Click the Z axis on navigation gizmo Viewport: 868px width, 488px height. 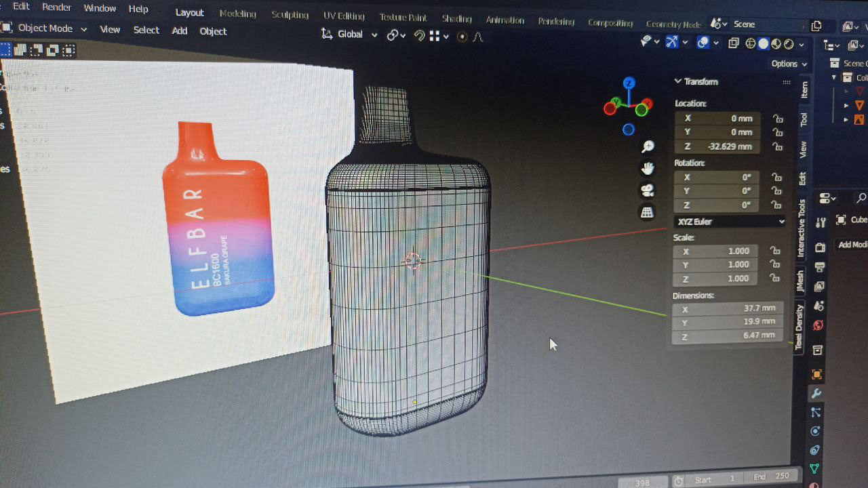pyautogui.click(x=629, y=83)
